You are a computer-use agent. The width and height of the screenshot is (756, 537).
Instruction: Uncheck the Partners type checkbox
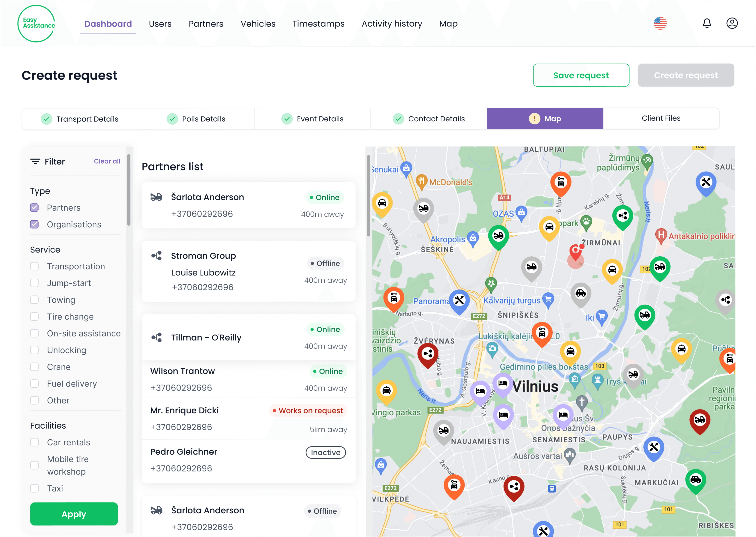[34, 207]
